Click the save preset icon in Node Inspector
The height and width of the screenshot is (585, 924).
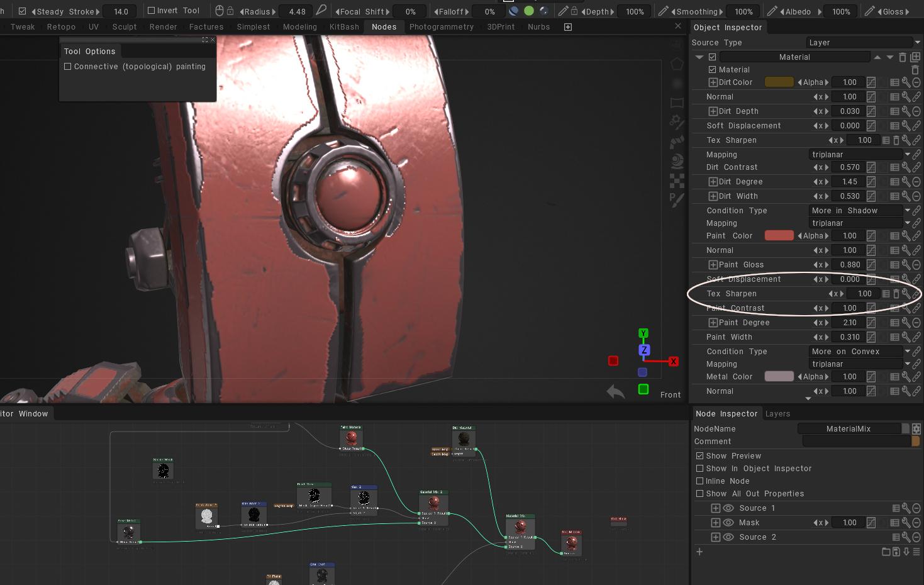(896, 552)
